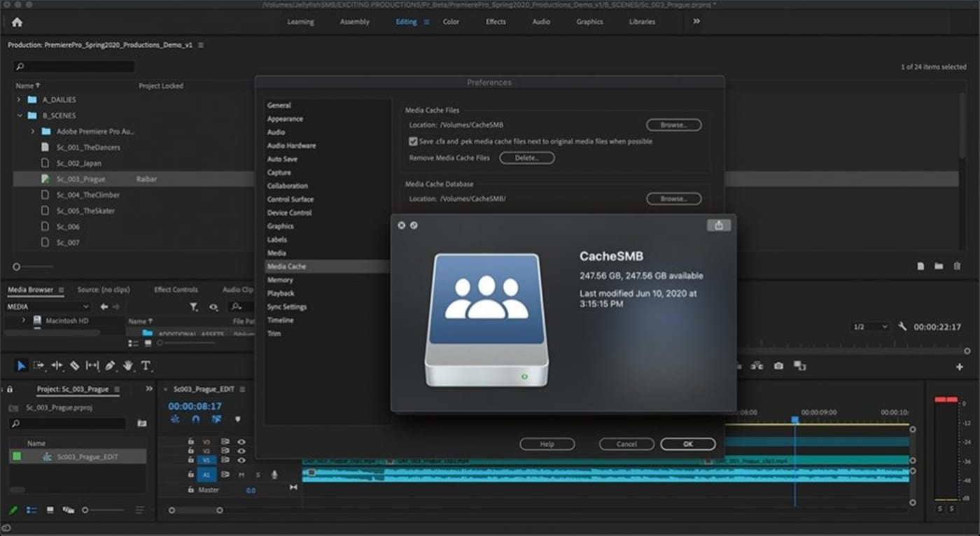This screenshot has width=980, height=536.
Task: Click the Add Marker icon in timeline
Action: pos(237,419)
